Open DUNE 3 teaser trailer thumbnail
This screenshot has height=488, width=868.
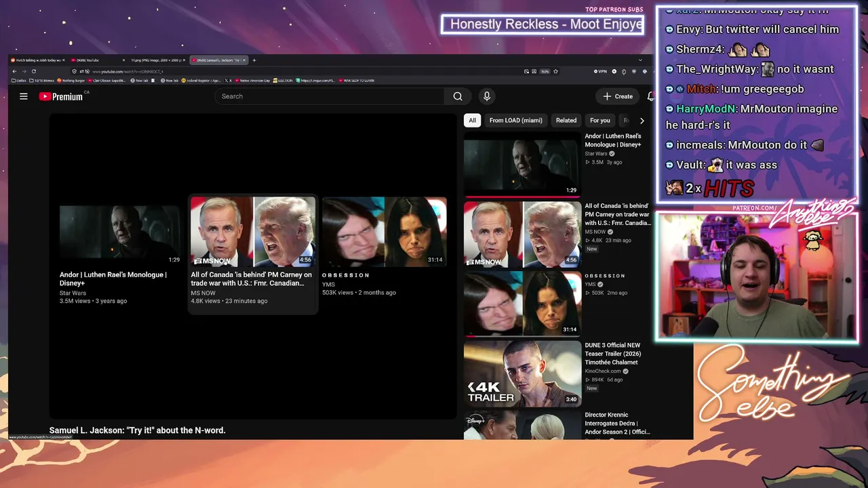point(522,373)
